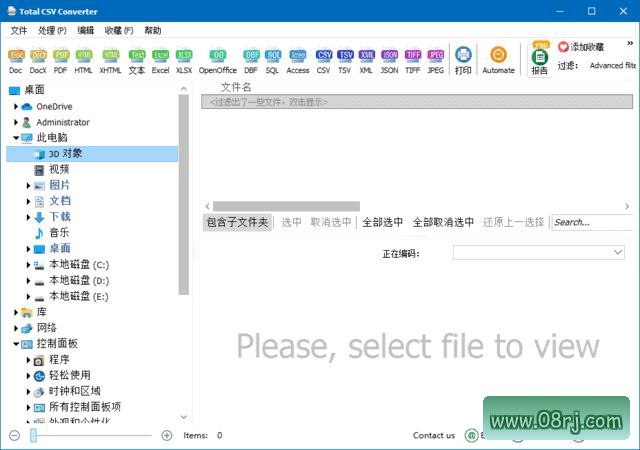This screenshot has width=640, height=450.
Task: Choose the Access conversion icon
Action: 298,61
